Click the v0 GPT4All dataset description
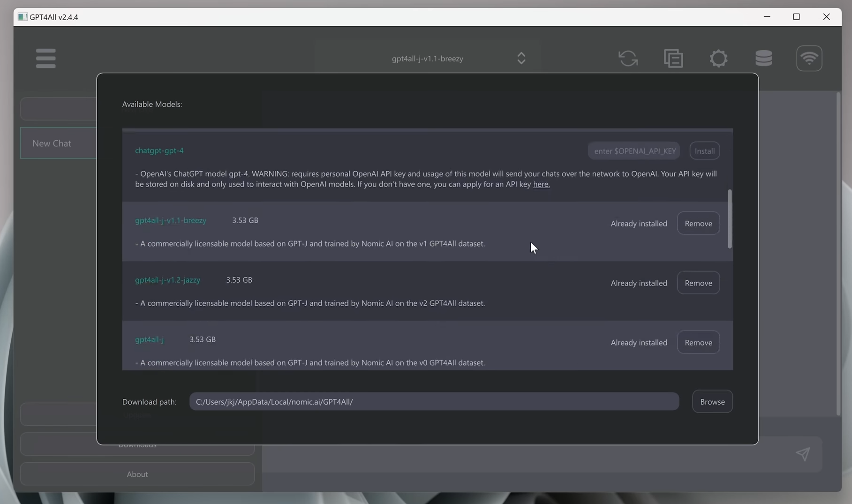852x504 pixels. pyautogui.click(x=310, y=363)
